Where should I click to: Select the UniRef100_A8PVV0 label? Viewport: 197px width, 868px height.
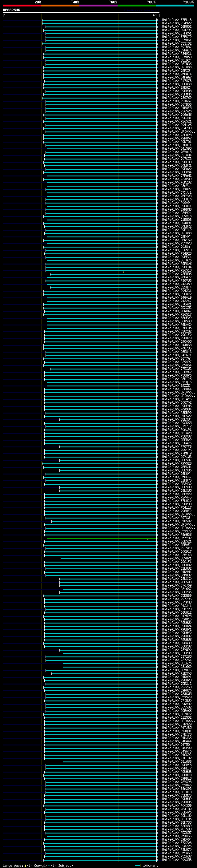(x=177, y=494)
